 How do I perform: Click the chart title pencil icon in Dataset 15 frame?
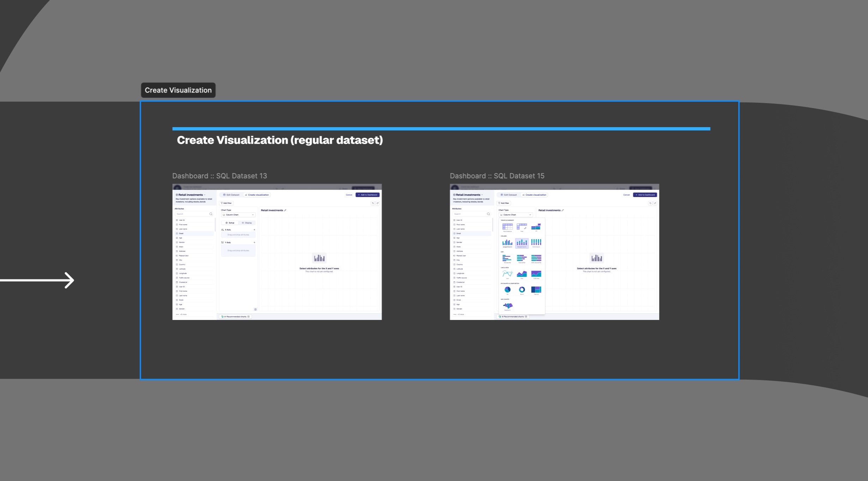click(x=562, y=210)
